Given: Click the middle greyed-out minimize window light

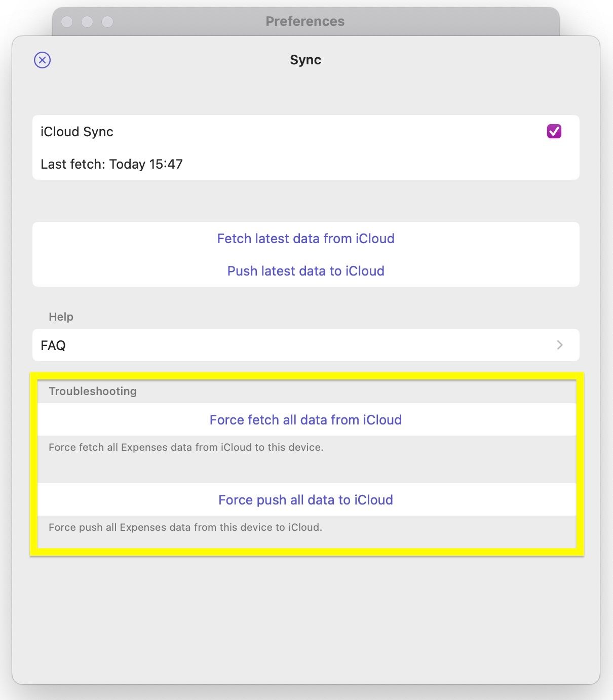Looking at the screenshot, I should click(87, 22).
